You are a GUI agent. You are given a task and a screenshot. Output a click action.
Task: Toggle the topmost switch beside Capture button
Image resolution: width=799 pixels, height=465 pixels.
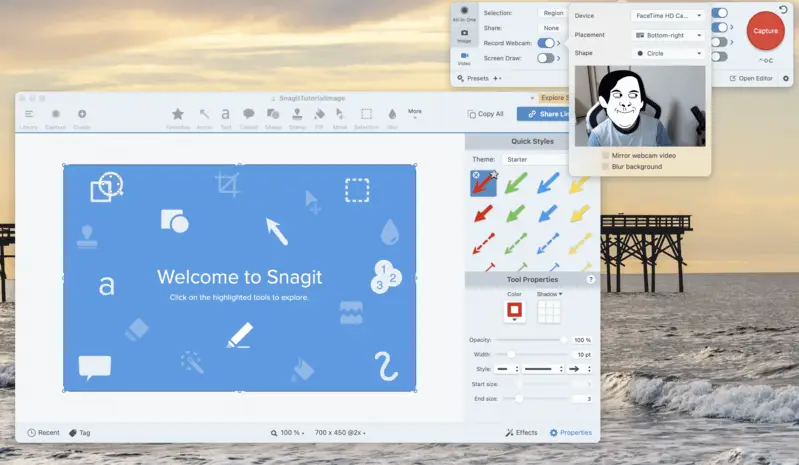click(x=720, y=13)
